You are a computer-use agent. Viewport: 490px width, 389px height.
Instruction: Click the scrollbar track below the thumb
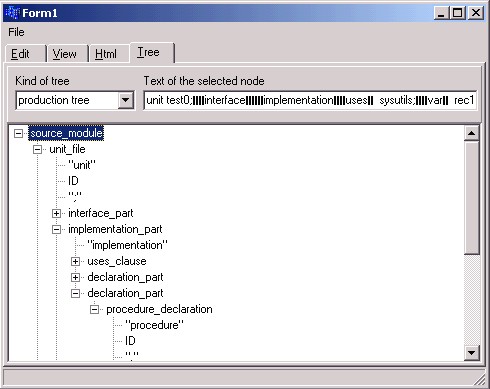coord(471,300)
